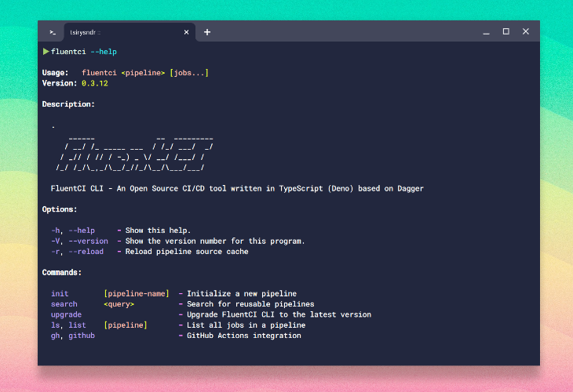Click the '-h, --help' option
This screenshot has height=392, width=573.
73,230
